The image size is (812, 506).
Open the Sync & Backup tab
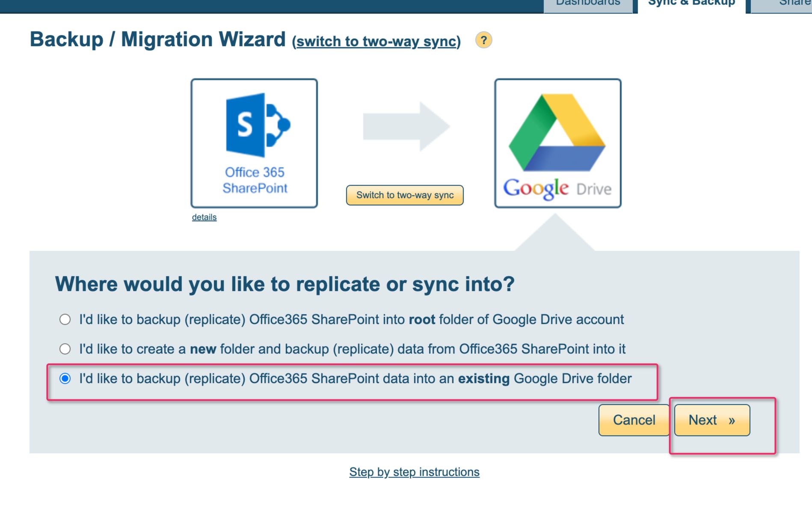[x=691, y=4]
